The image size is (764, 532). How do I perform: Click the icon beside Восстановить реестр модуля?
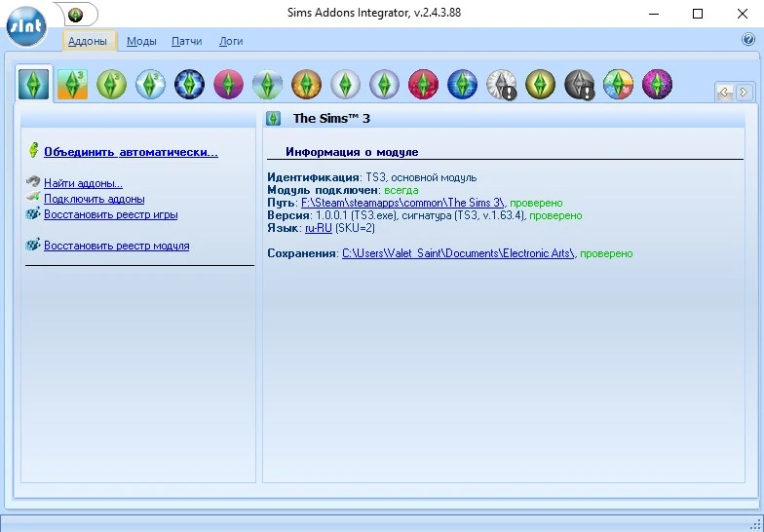[33, 244]
